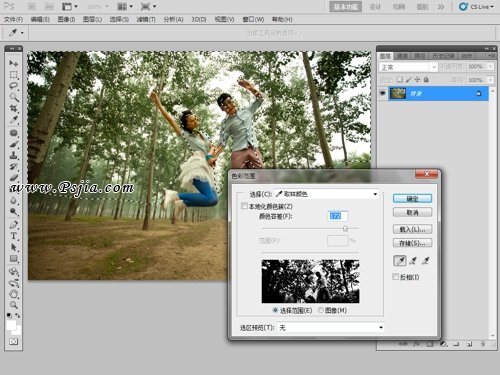Click the Subtract from Sample eyedropper
Screen dimensions: 500x375
425,261
